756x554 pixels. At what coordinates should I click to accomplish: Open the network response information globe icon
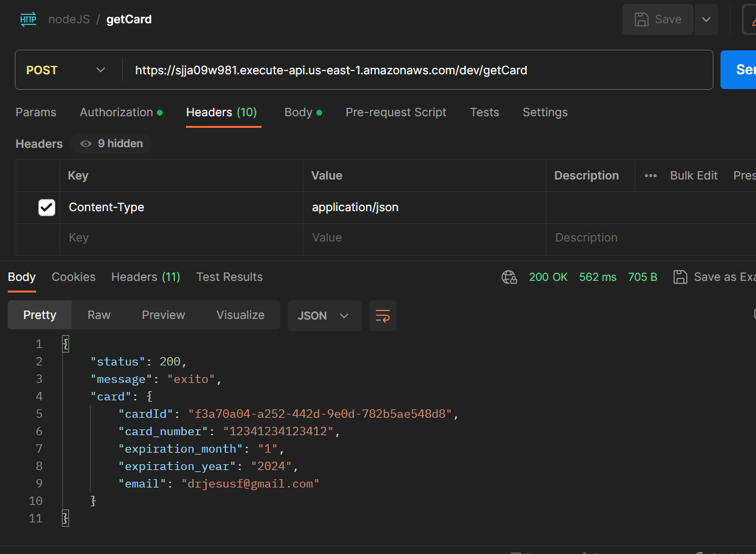[x=509, y=277]
